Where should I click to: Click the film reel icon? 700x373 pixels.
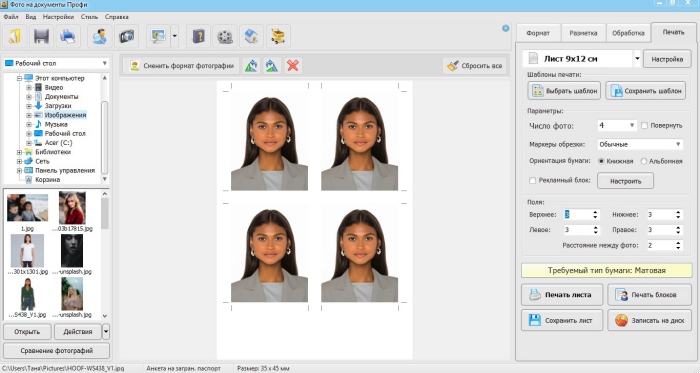pyautogui.click(x=225, y=36)
